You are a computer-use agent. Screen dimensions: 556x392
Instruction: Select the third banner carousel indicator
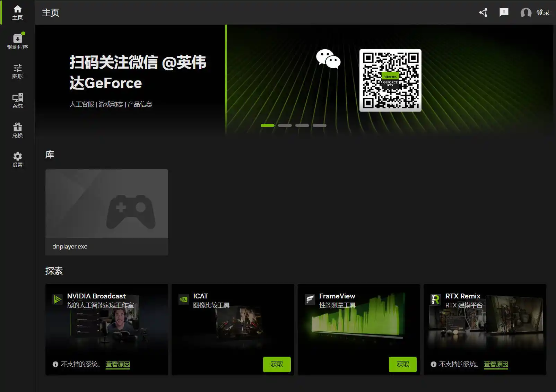(x=302, y=125)
